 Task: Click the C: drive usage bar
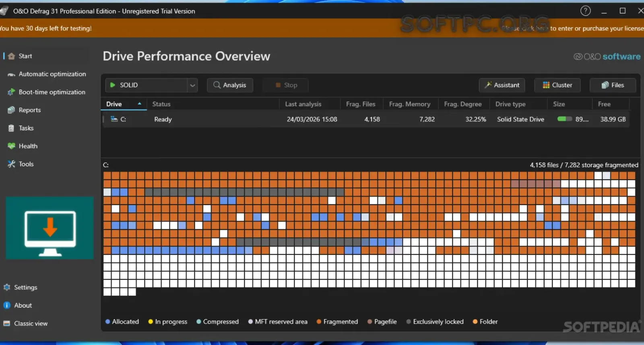point(565,119)
